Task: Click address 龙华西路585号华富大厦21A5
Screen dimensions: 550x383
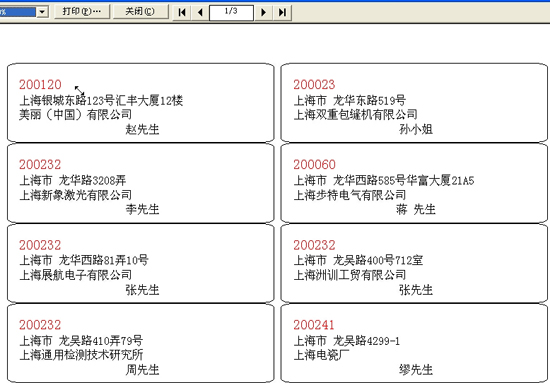Action: coord(403,180)
